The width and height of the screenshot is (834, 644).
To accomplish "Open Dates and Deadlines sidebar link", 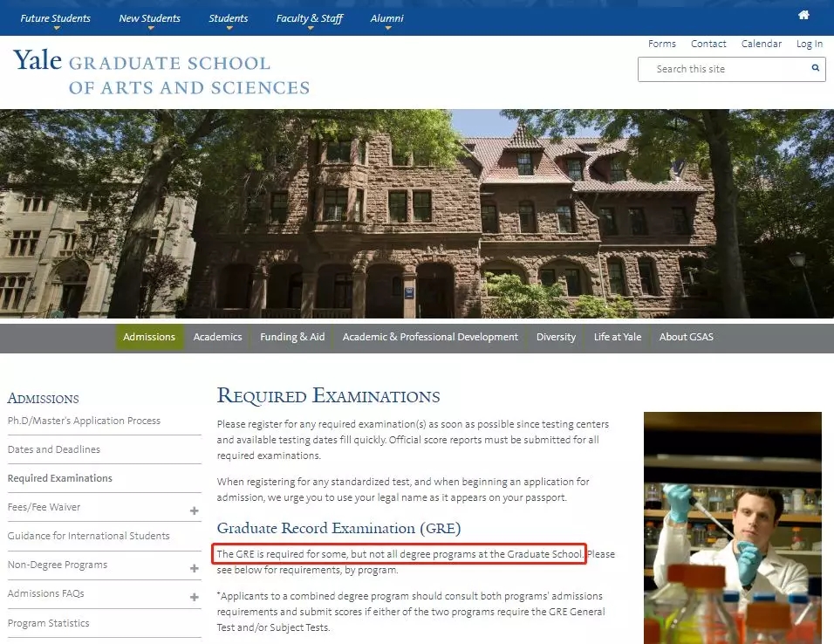I will 54,449.
